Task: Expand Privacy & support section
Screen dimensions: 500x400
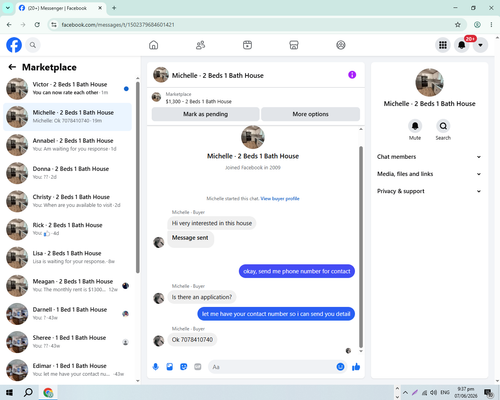Action: pos(429,191)
